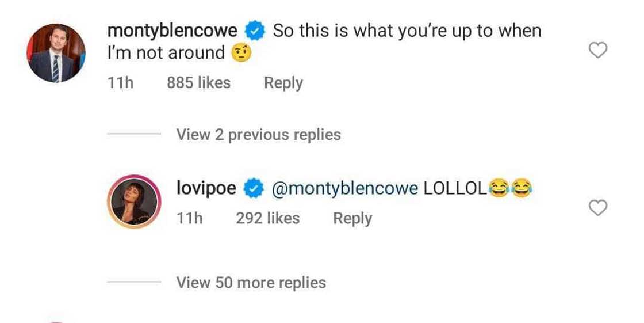
Task: Expand View 2 previous replies
Action: 258,135
